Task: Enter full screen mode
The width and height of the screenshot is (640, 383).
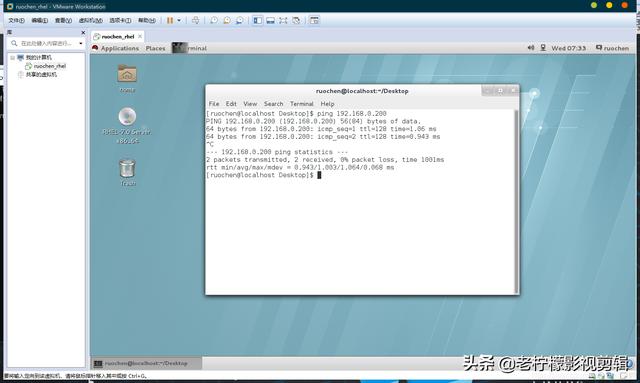Action: [x=283, y=20]
